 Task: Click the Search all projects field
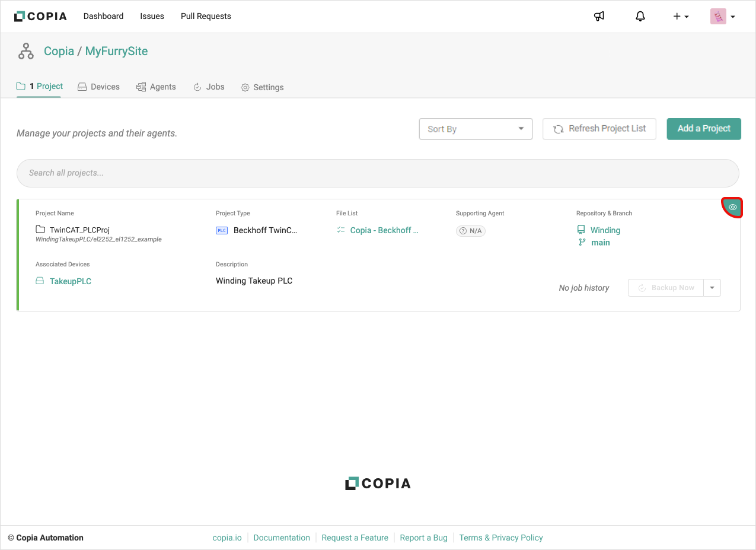pos(378,173)
